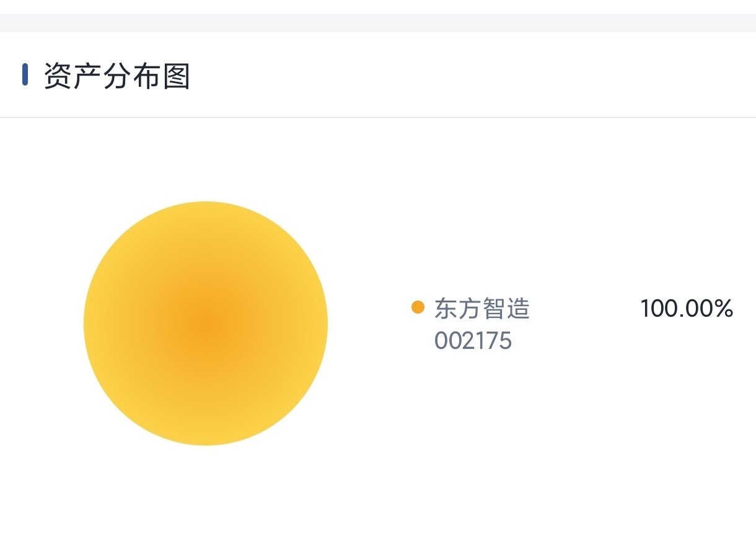The height and width of the screenshot is (546, 756).
Task: Click the orange legend dot for 东方智造
Action: pos(418,307)
